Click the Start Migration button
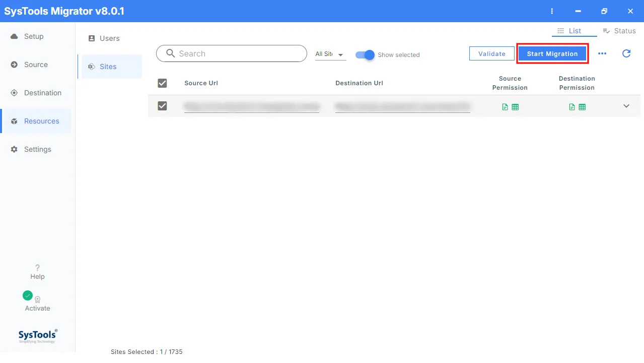This screenshot has height=363, width=644. click(552, 53)
